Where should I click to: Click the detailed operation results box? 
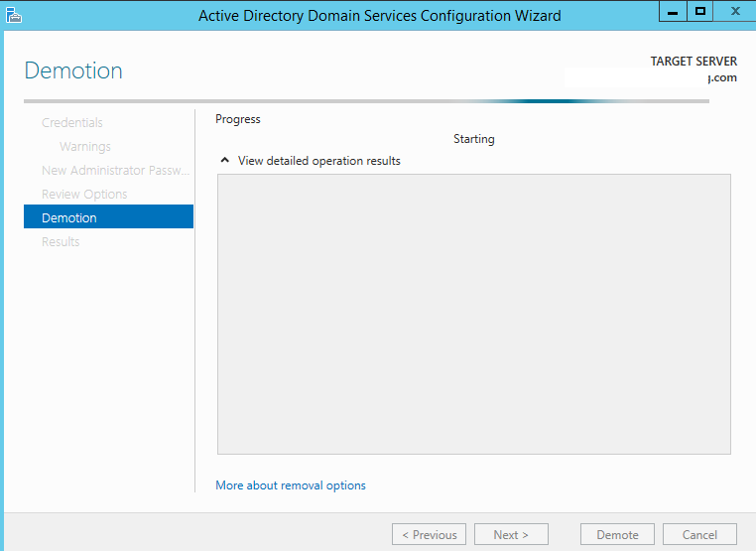point(474,314)
